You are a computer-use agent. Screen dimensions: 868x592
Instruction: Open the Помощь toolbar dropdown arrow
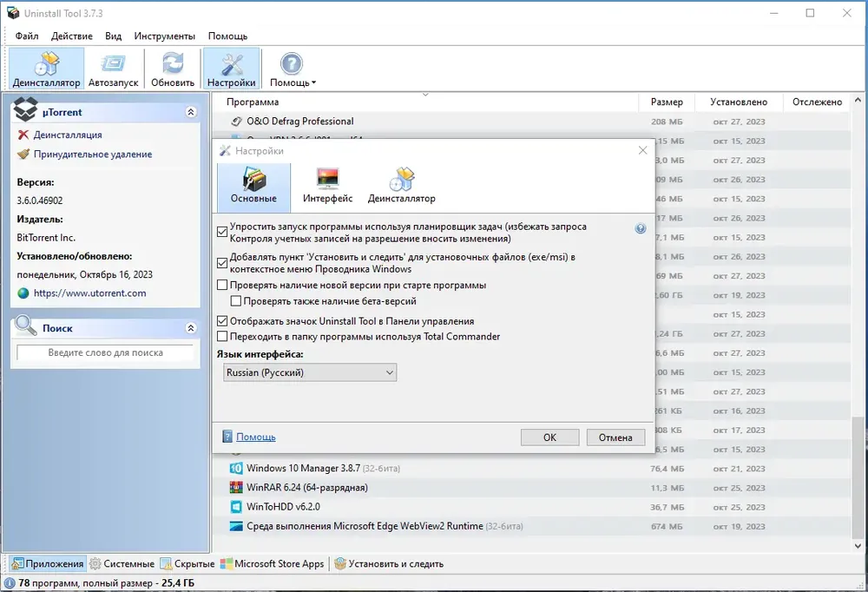pyautogui.click(x=314, y=82)
